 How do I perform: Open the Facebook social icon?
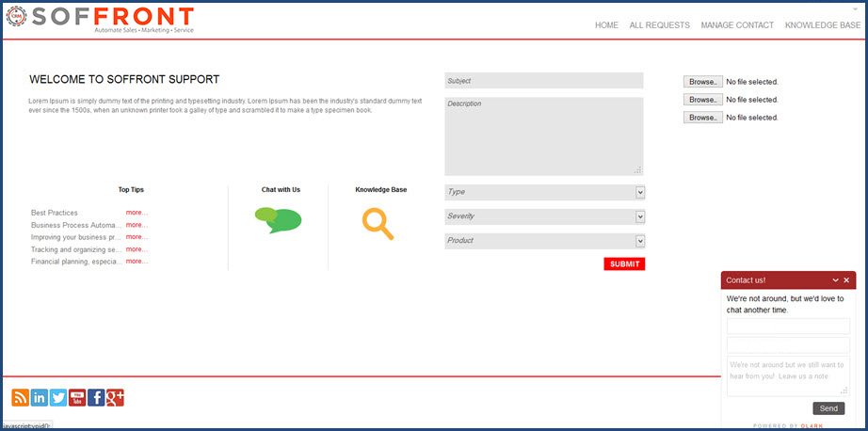point(96,397)
